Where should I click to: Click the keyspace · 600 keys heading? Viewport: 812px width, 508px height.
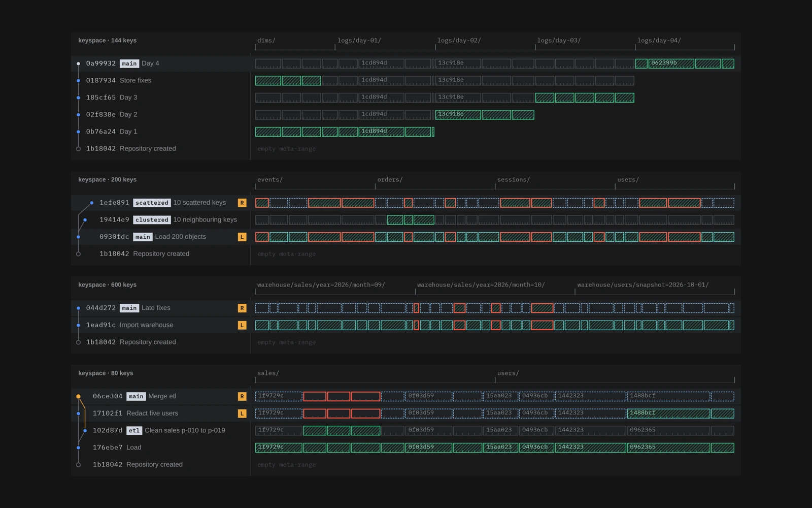tap(107, 285)
